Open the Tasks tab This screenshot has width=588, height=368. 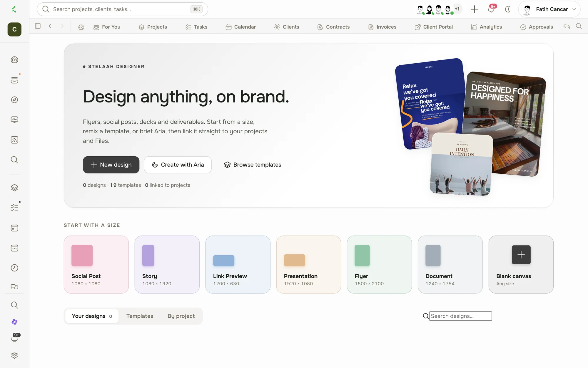196,27
